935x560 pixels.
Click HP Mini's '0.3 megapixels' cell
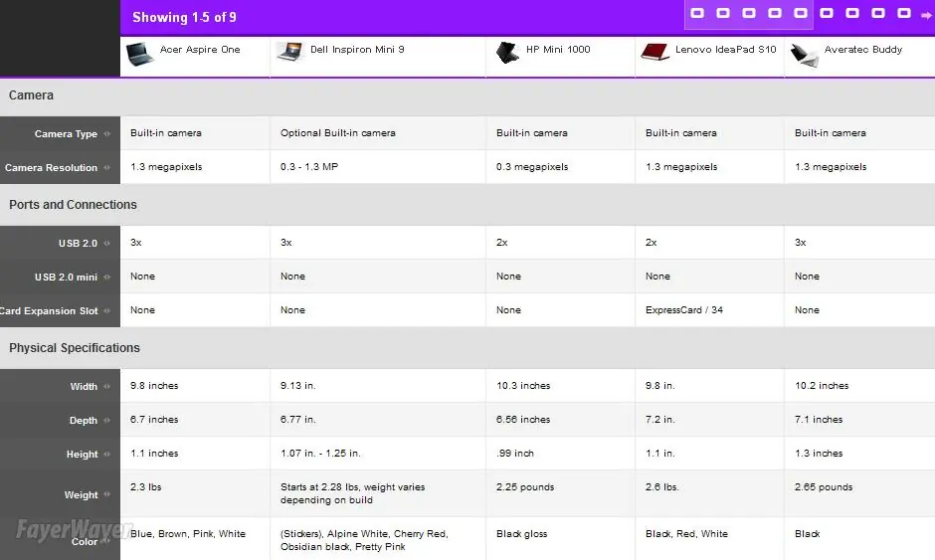(532, 167)
